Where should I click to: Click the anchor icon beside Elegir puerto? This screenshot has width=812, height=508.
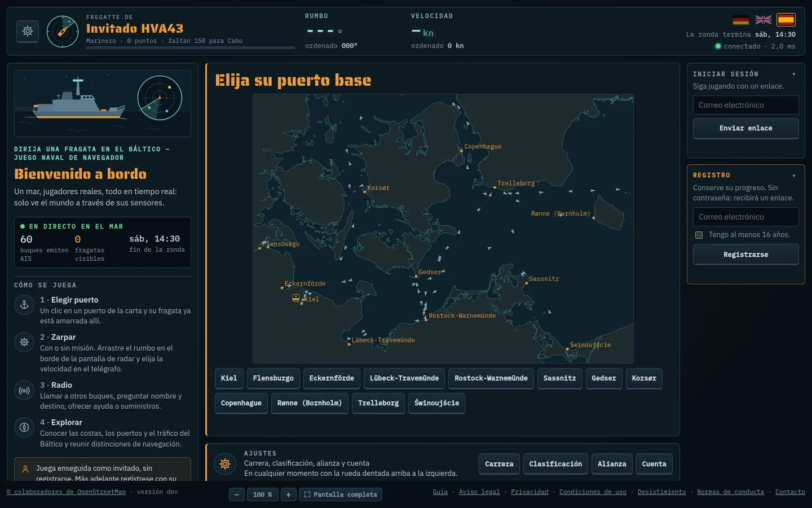[24, 305]
